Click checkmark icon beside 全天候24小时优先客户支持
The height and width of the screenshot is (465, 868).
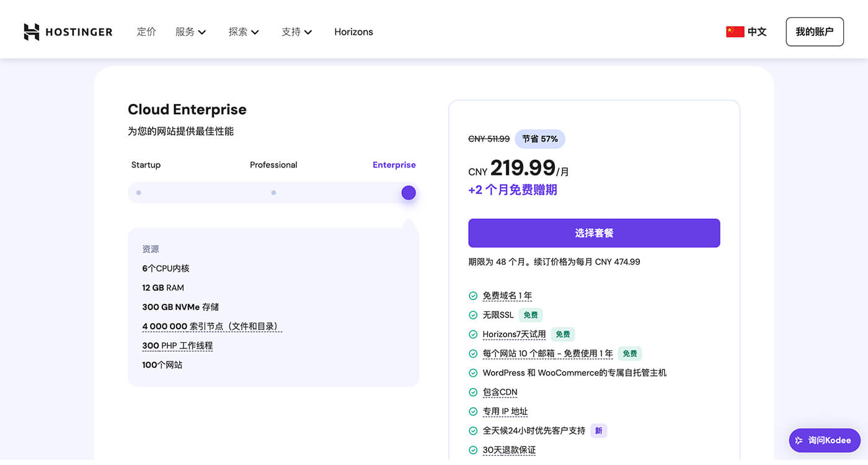coord(473,430)
